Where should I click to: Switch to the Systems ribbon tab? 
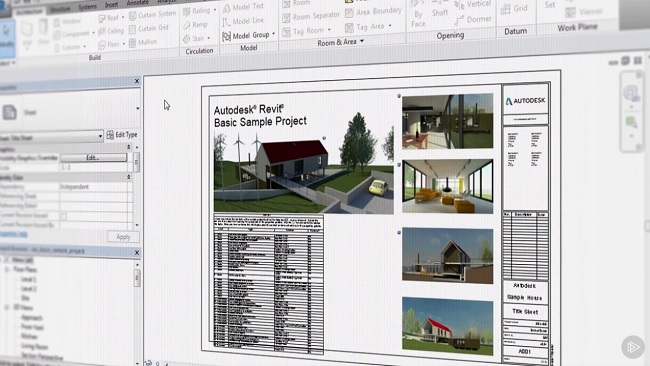tap(87, 7)
